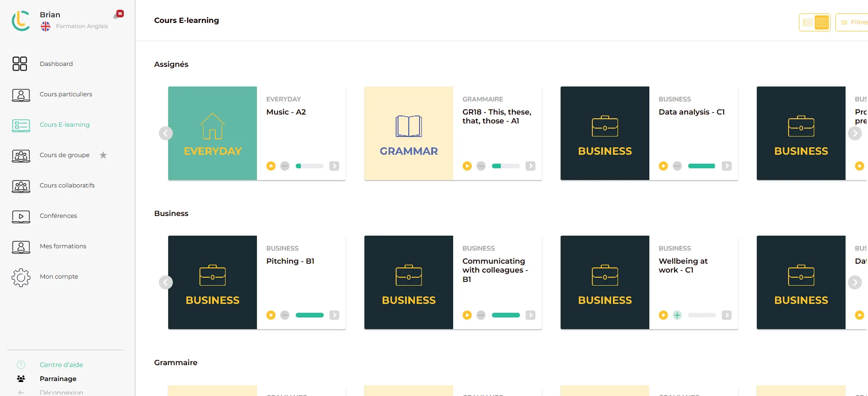Open Wellbeing at work BUSINESS thumbnail
Image resolution: width=868 pixels, height=396 pixels.
[605, 282]
